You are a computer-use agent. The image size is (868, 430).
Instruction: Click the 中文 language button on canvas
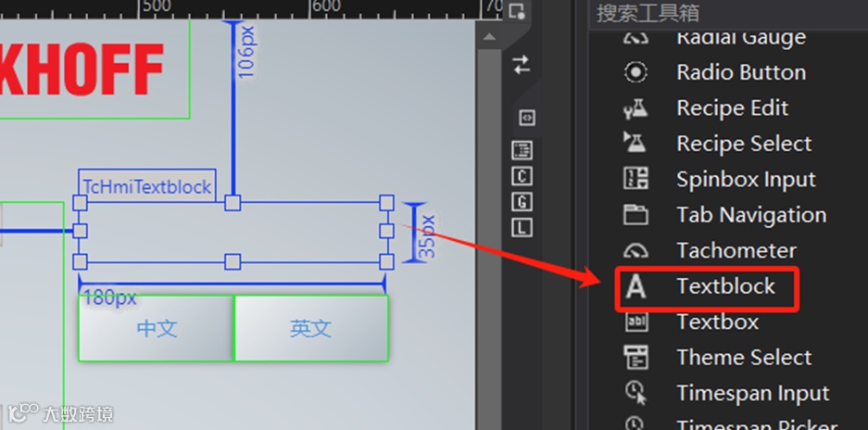[x=157, y=329]
